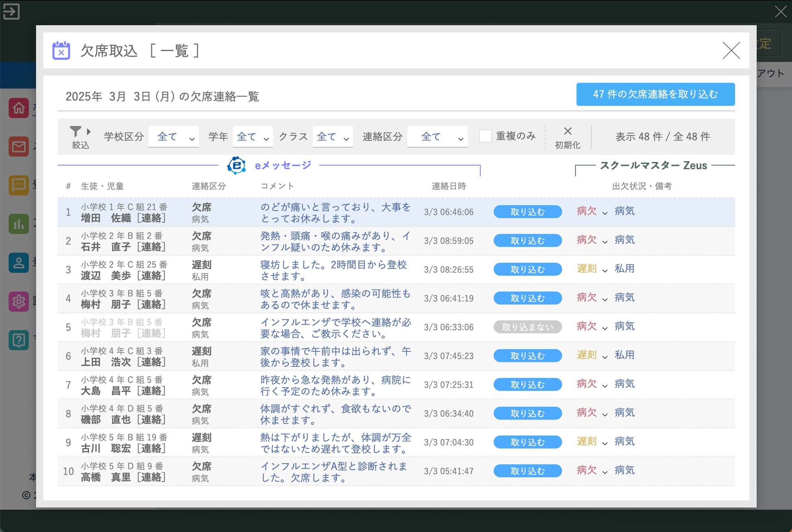
Task: Expand the 学年 filter dropdown
Action: (252, 137)
